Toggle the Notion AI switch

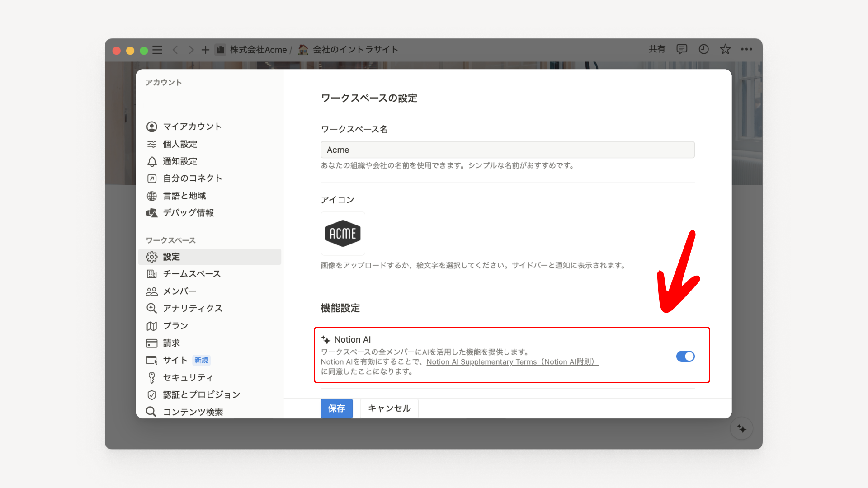[685, 357]
